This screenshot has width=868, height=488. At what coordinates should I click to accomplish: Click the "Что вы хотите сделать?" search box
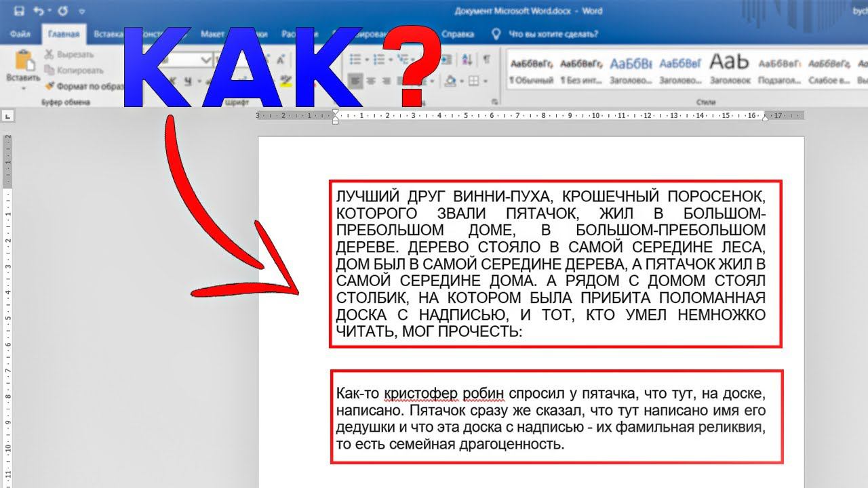[x=553, y=34]
